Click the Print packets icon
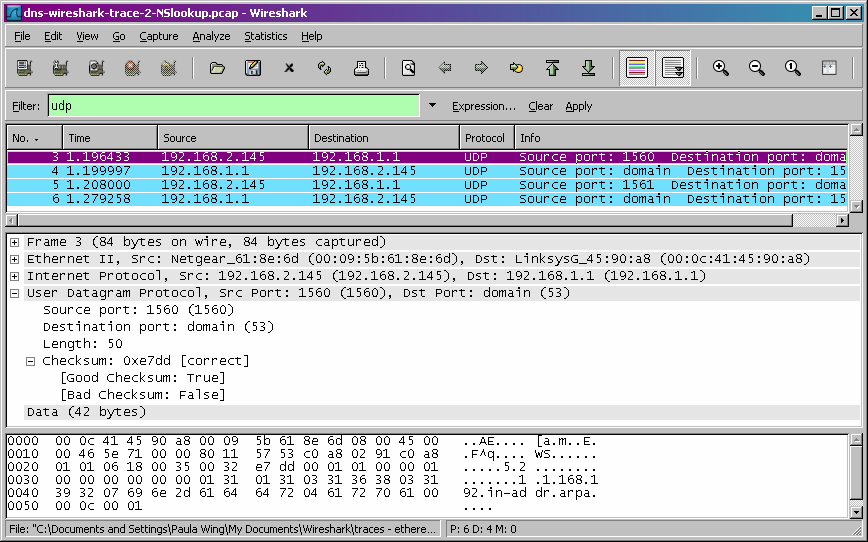The width and height of the screenshot is (868, 542). click(x=361, y=68)
